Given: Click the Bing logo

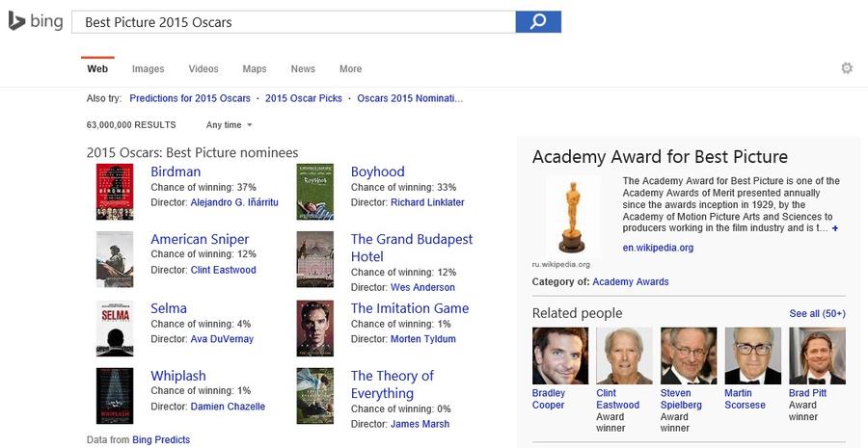Looking at the screenshot, I should click(x=36, y=21).
